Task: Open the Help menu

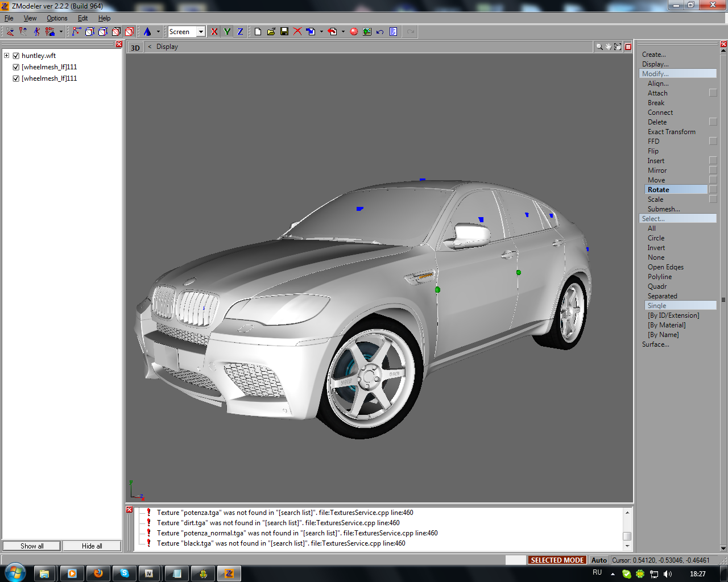Action: click(x=104, y=18)
